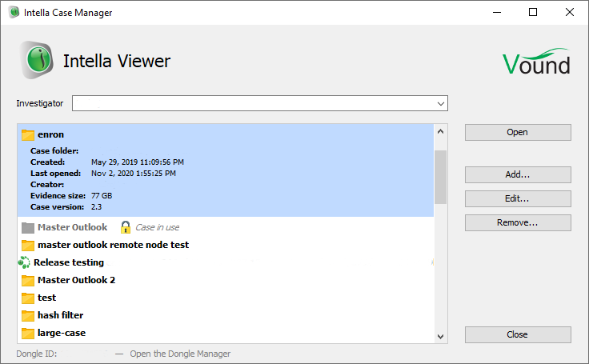This screenshot has height=364, width=589.
Task: Click the Remove... button
Action: (x=518, y=222)
